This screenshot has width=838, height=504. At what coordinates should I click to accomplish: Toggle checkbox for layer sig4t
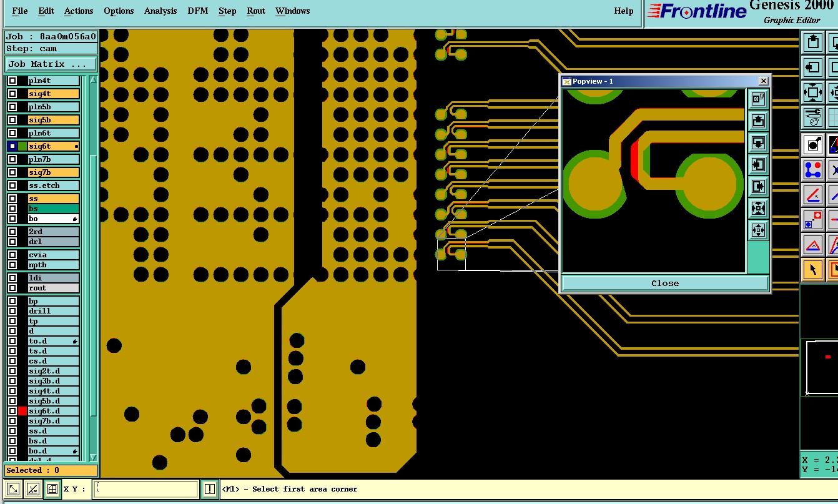(12, 94)
